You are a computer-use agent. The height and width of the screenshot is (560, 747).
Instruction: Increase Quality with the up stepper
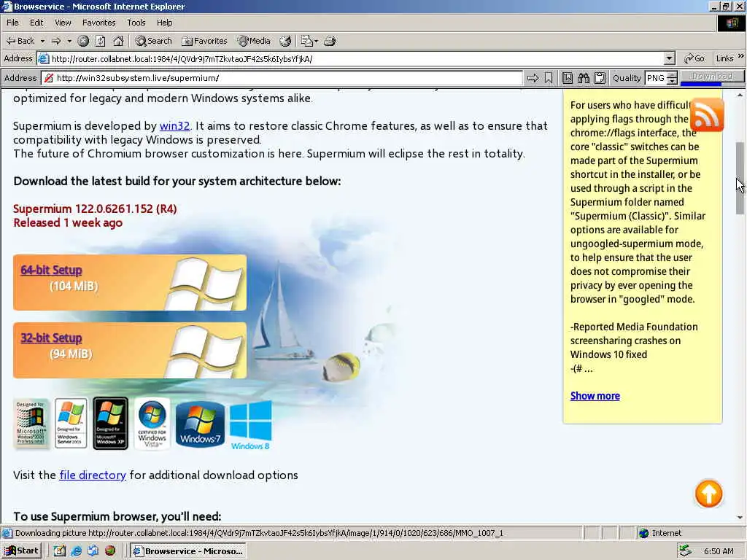pyautogui.click(x=672, y=75)
